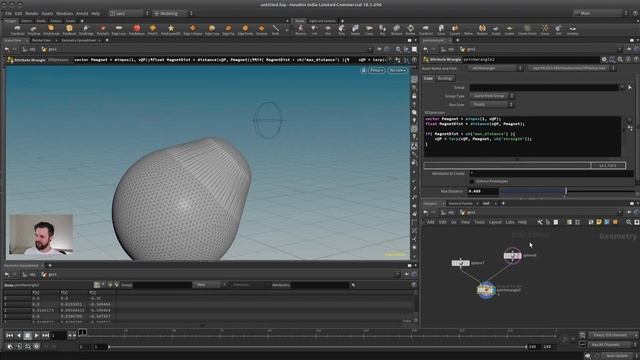Adjust the Max Distance slider handle
Image resolution: width=640 pixels, height=360 pixels.
(x=566, y=191)
